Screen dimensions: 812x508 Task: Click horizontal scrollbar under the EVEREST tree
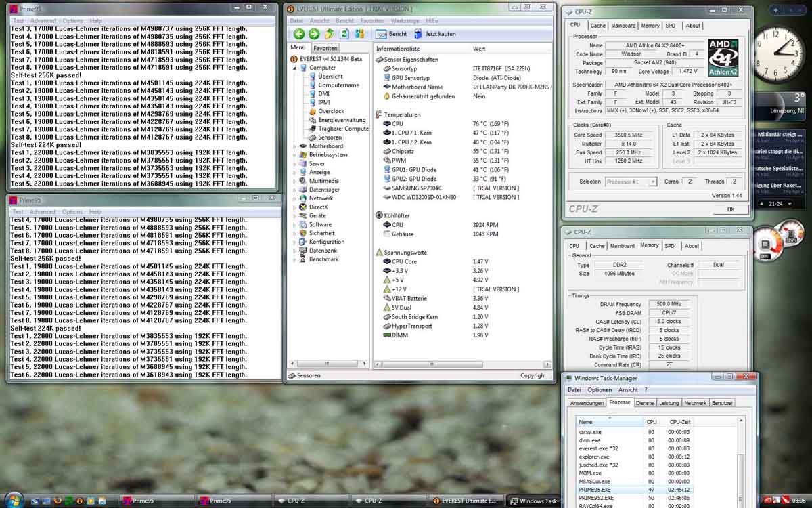(x=329, y=363)
